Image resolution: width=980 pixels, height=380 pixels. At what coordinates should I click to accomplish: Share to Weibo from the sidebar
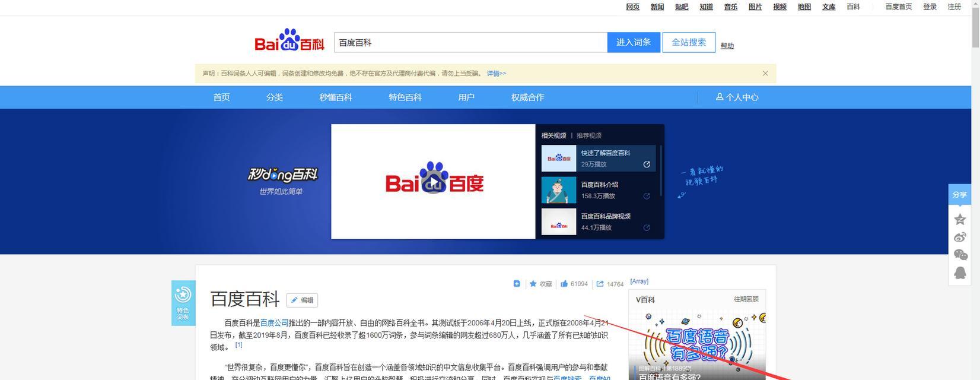960,237
